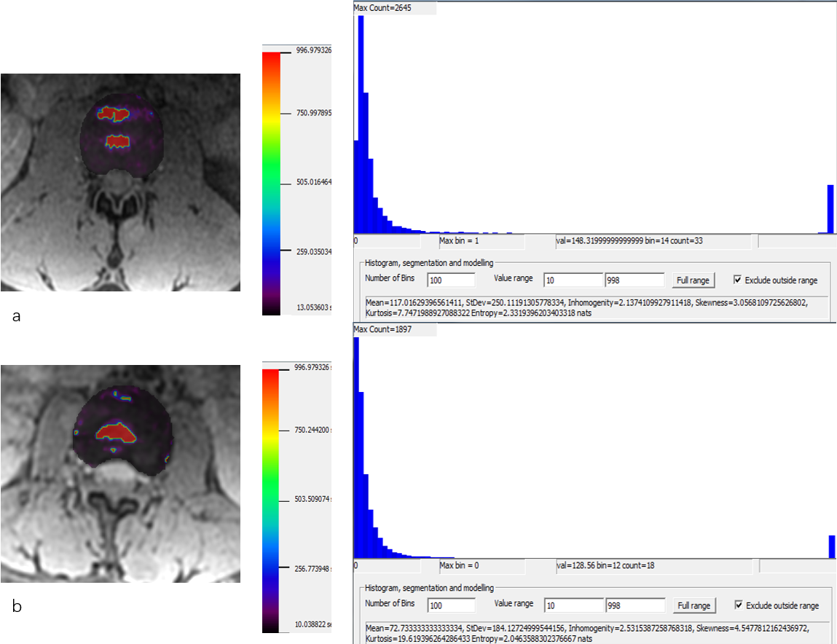Uncheck Exclude outside range in the lower panel
837x644 pixels.
[x=739, y=605]
